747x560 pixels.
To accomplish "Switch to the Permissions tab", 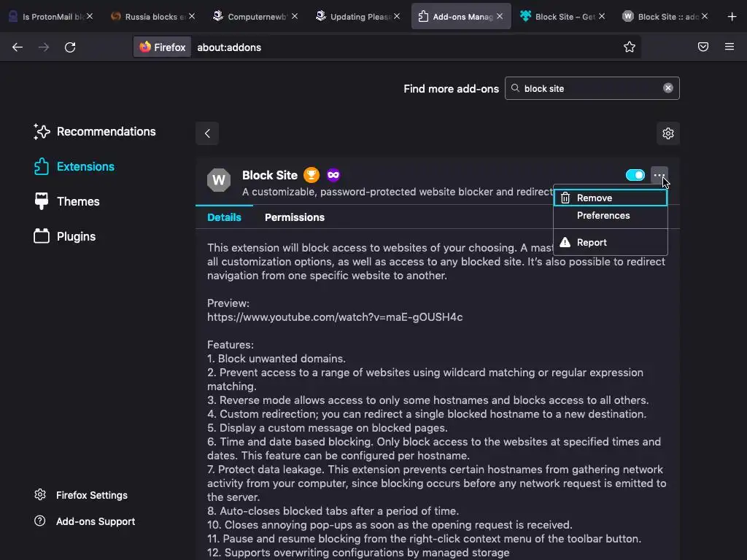I will (295, 217).
